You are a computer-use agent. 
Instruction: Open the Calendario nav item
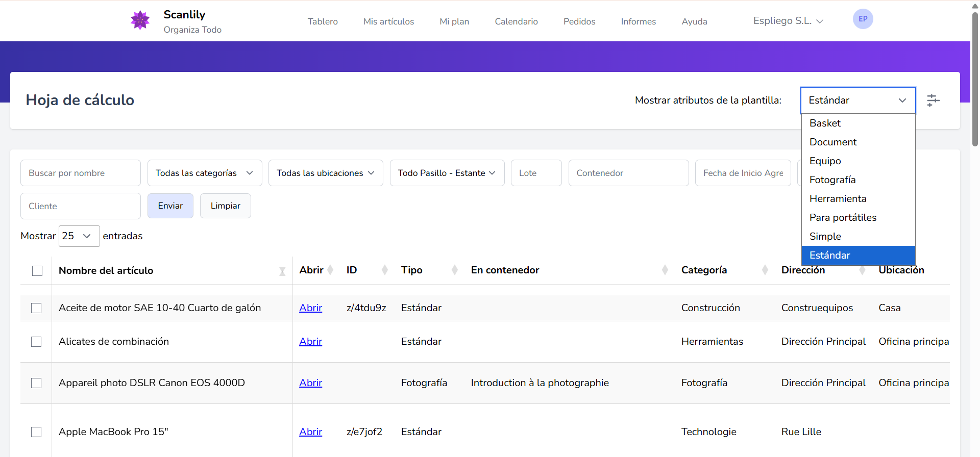516,21
